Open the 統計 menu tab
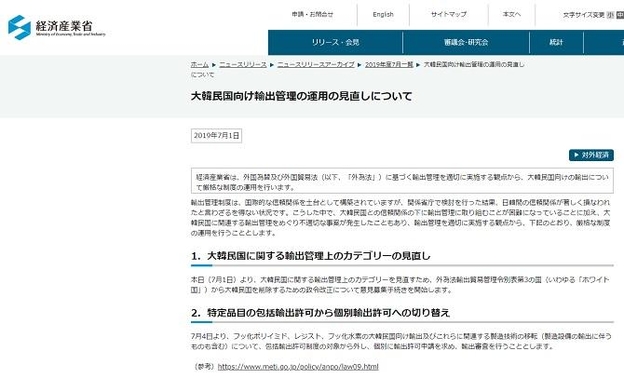624x378 pixels. pos(556,42)
